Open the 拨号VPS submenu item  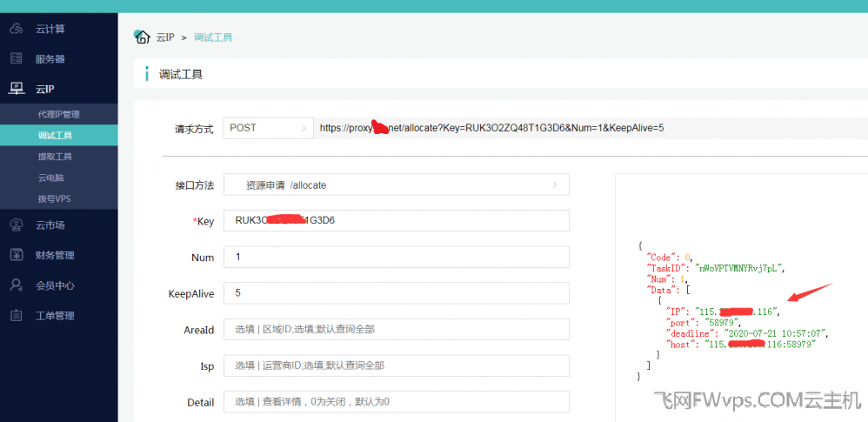[x=59, y=198]
